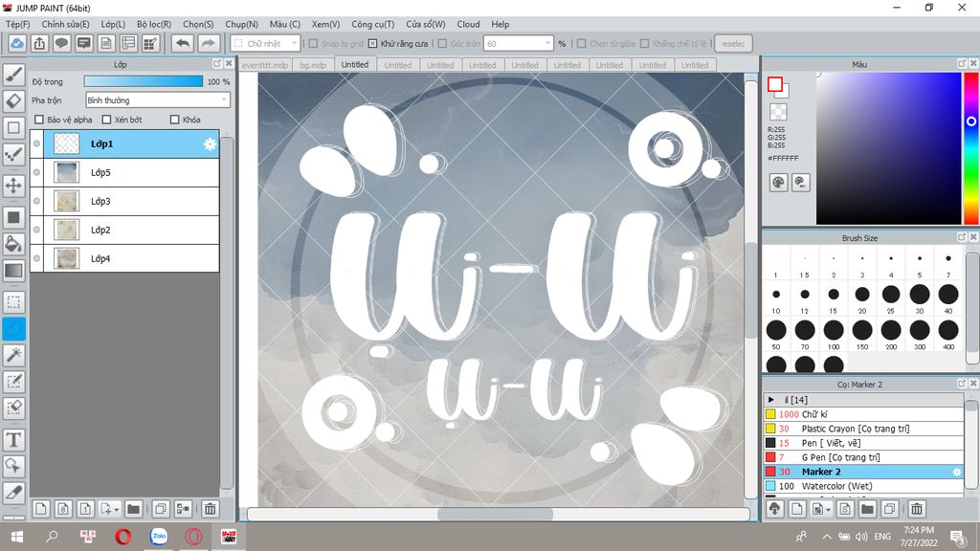Check the Khóa checkbox
980x551 pixels.
(175, 120)
